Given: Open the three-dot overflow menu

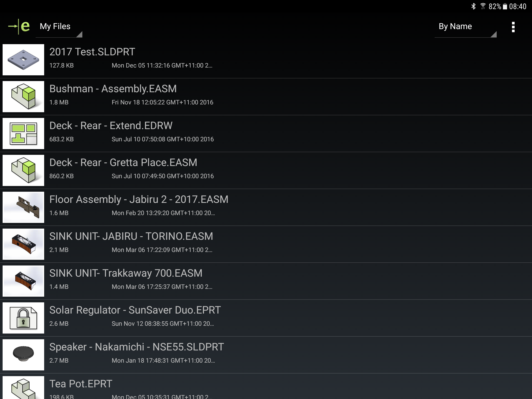Looking at the screenshot, I should (x=513, y=27).
